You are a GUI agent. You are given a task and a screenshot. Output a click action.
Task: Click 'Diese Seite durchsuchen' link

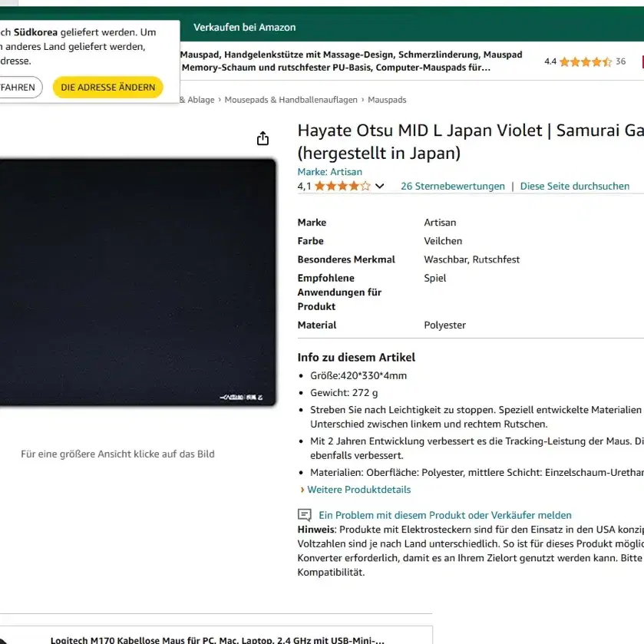point(575,186)
